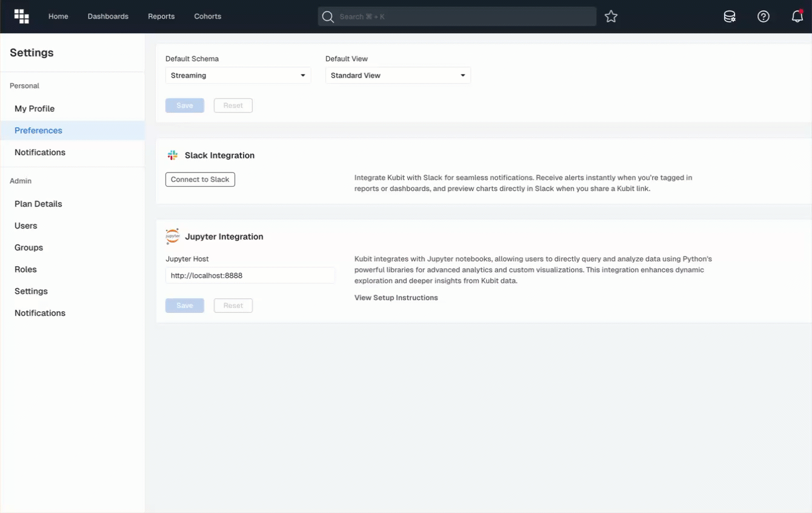Open the database settings icon
The height and width of the screenshot is (513, 812).
tap(730, 16)
